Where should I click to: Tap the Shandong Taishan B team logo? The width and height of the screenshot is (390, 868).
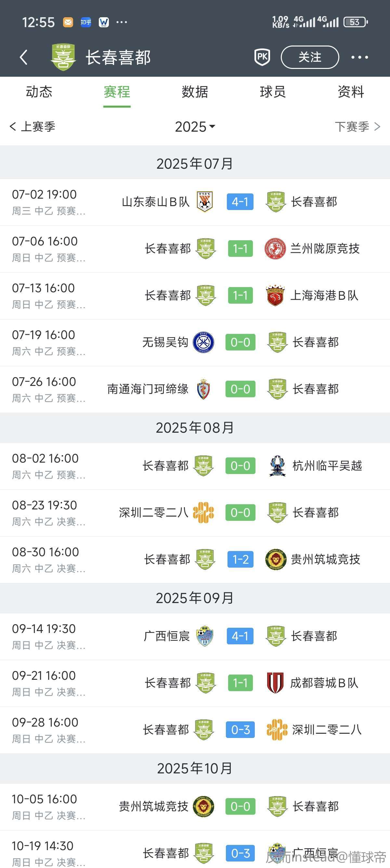click(x=205, y=202)
